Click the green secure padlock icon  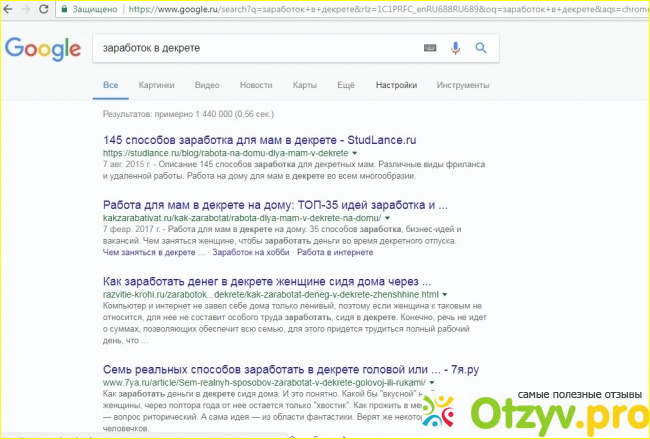[x=66, y=9]
